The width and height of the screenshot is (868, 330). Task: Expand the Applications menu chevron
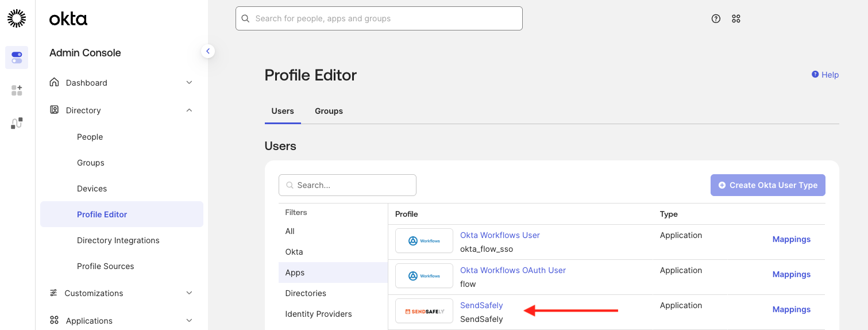pyautogui.click(x=189, y=321)
